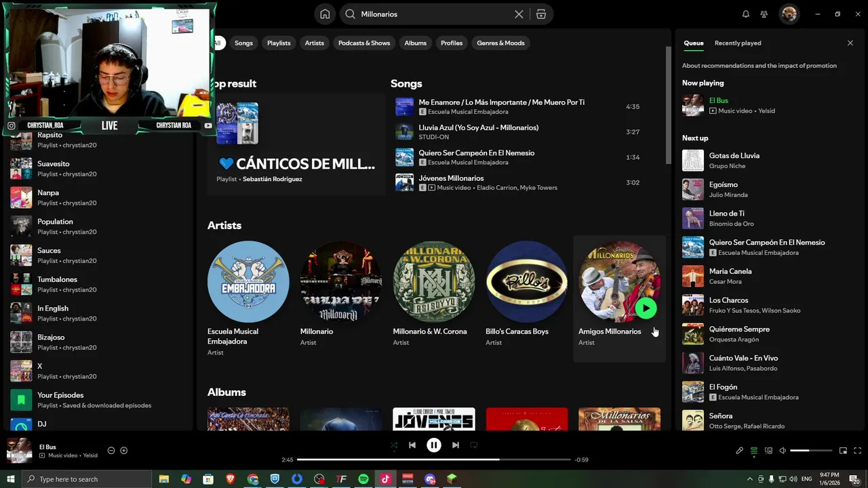Open the lyrics microphone icon

[x=740, y=451]
